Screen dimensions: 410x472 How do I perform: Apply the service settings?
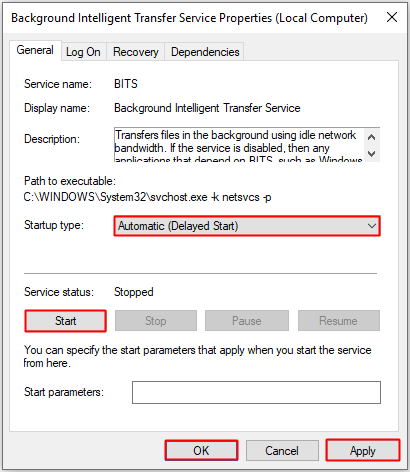tap(363, 451)
